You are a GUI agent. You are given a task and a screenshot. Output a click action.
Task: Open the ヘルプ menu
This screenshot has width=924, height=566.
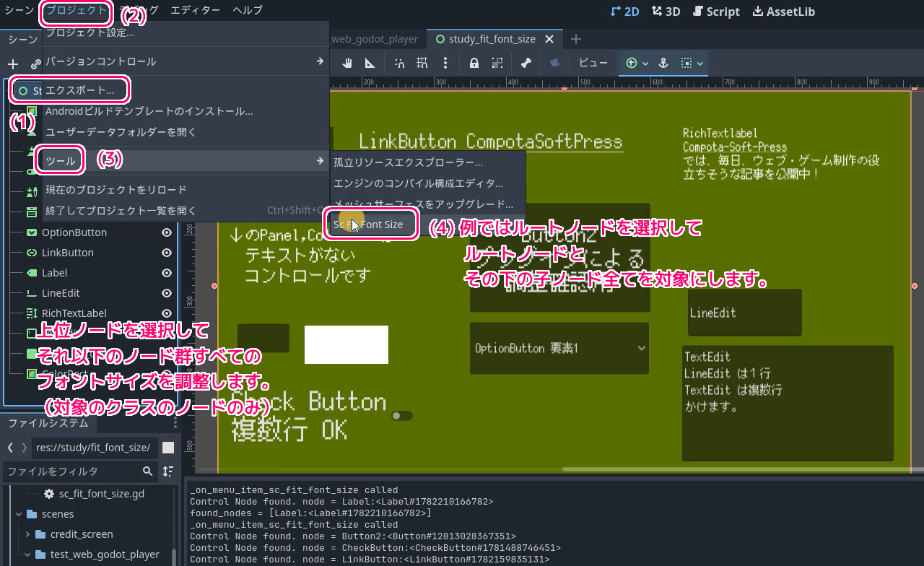248,10
